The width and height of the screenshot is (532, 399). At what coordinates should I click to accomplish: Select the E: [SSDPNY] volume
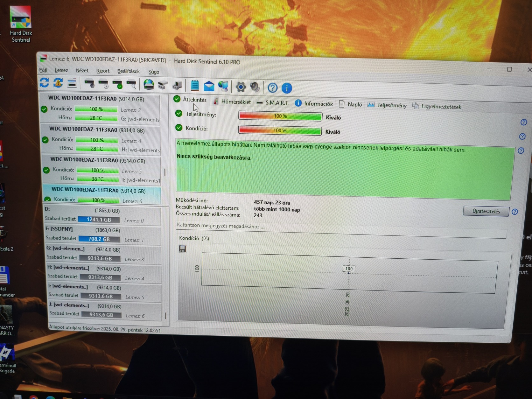[x=102, y=234]
